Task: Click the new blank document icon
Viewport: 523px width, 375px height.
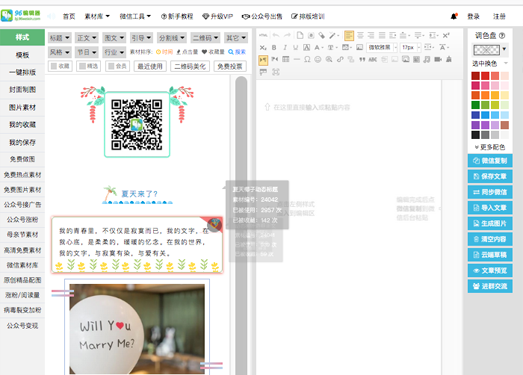Action: (300, 35)
